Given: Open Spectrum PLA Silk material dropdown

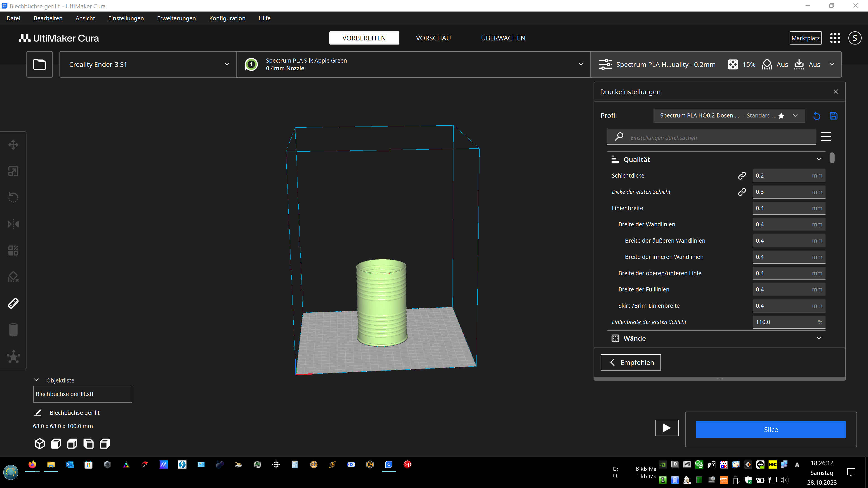Looking at the screenshot, I should (x=414, y=64).
